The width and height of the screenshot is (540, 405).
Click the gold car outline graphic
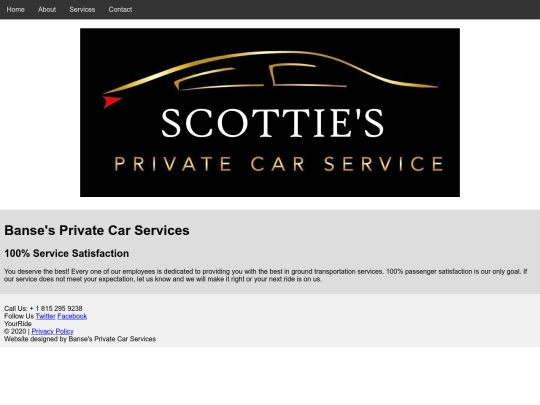coord(270,71)
